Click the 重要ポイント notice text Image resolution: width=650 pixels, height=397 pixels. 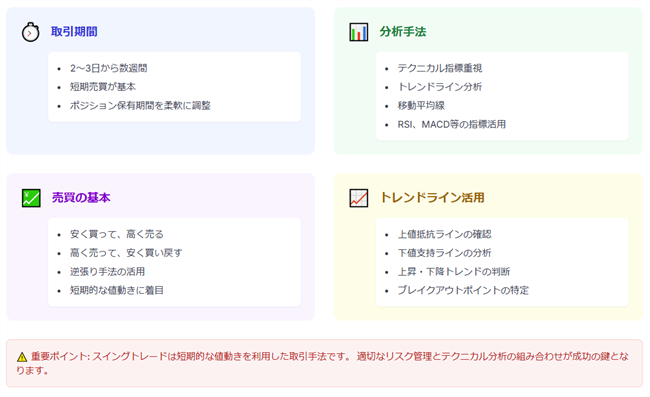(x=323, y=363)
